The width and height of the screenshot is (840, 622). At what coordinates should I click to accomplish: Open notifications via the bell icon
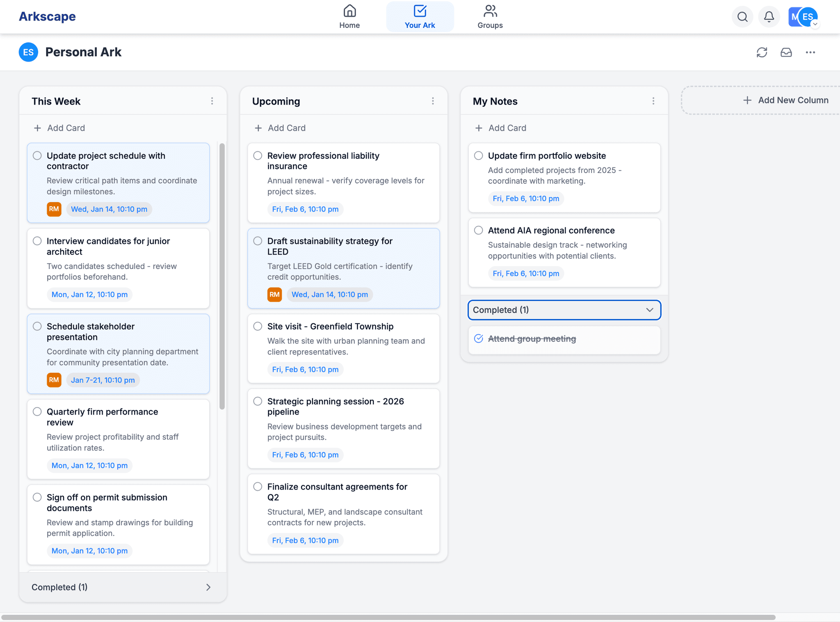769,17
